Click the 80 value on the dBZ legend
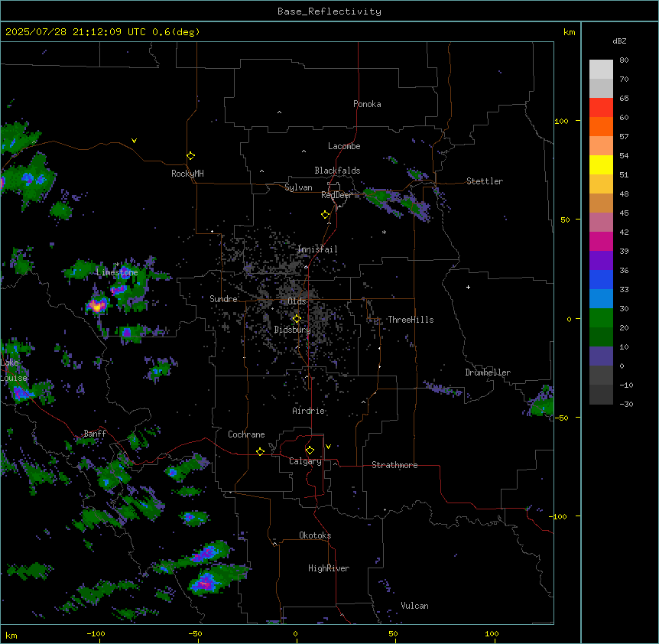Screen dimensions: 659x644 624,60
